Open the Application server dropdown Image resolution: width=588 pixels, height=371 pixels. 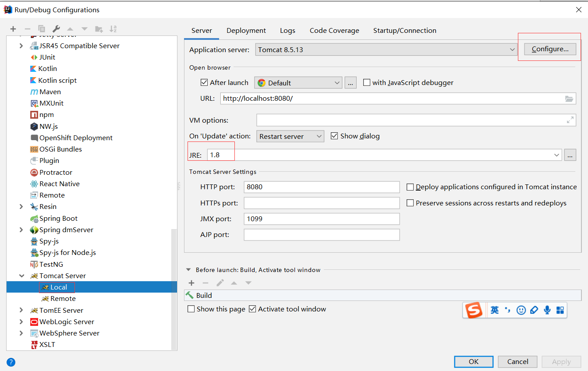(x=386, y=49)
